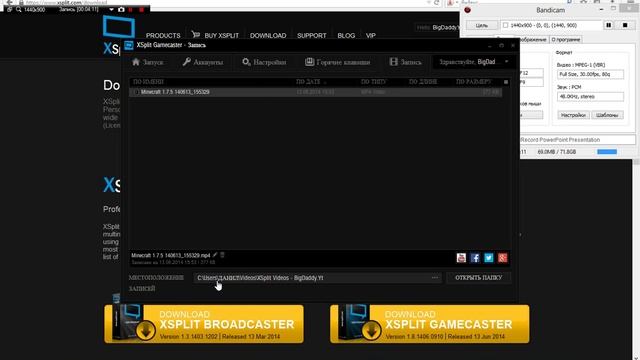This screenshot has width=640, height=360.
Task: Click the Цель target button in Bandicam
Action: tap(482, 25)
